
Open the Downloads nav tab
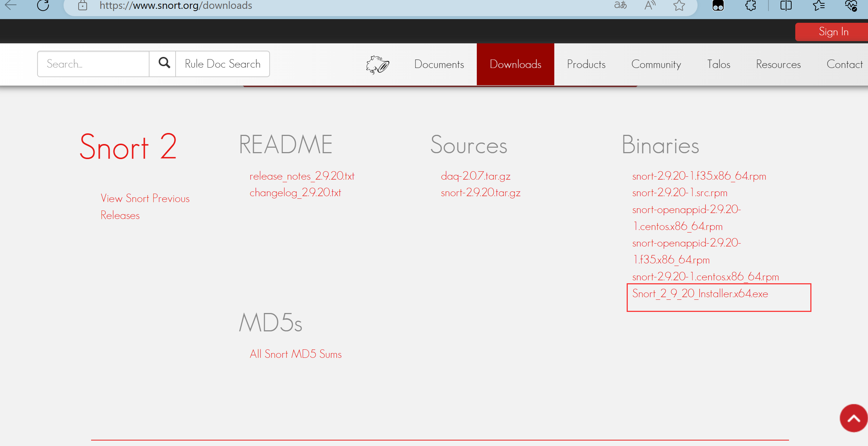(515, 64)
